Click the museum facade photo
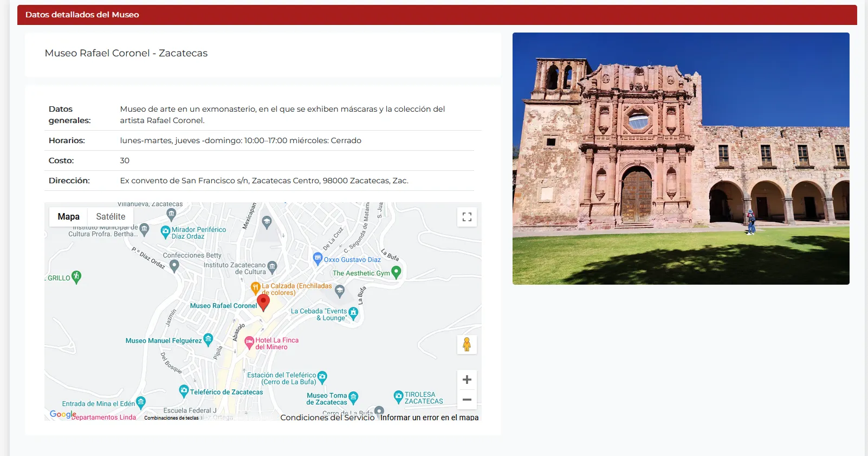 pyautogui.click(x=681, y=158)
